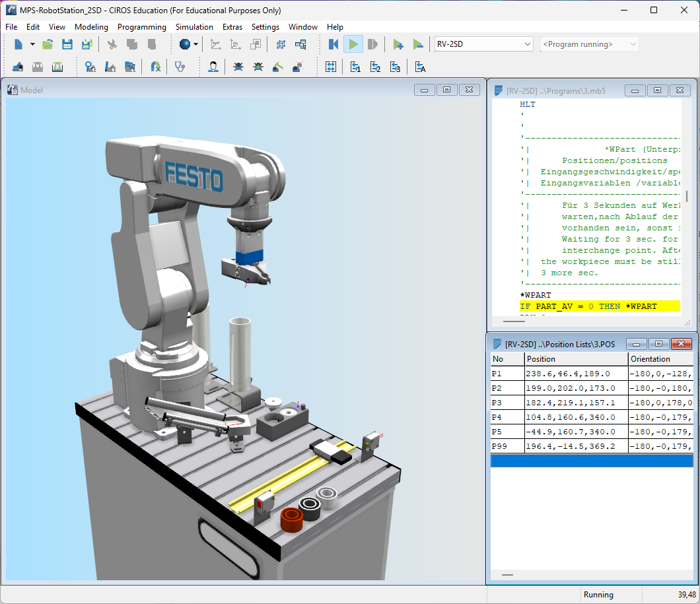Click the New file icon
700x604 pixels.
pyautogui.click(x=18, y=44)
